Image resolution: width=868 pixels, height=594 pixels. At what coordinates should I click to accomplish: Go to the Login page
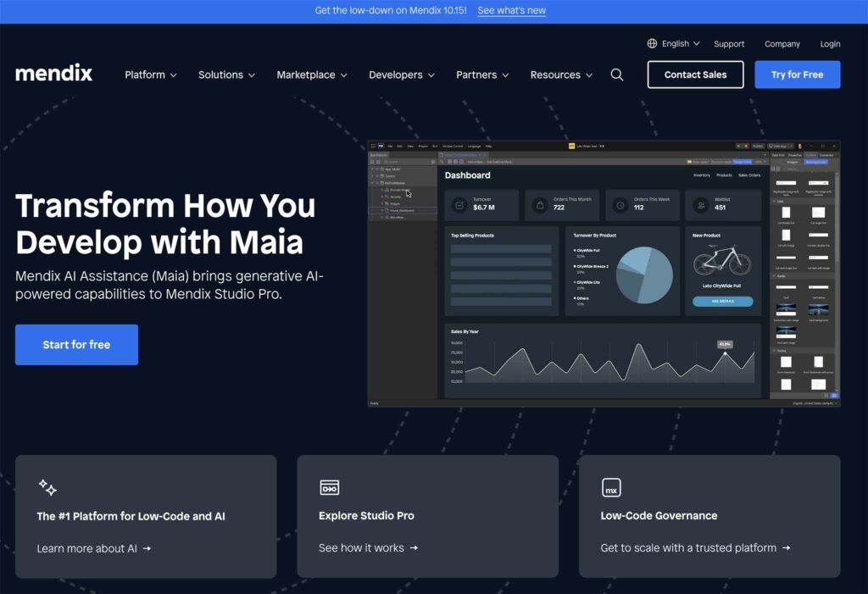pyautogui.click(x=830, y=44)
